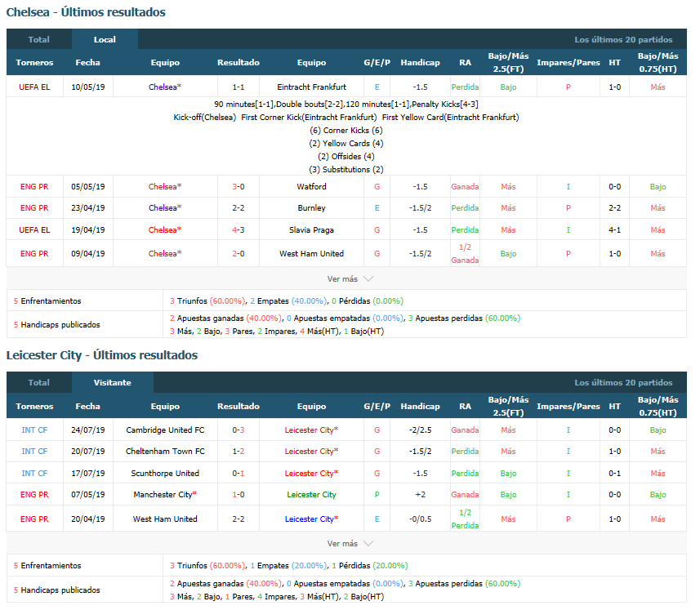The height and width of the screenshot is (610, 700).
Task: Click date 17/07/19 in Leicester table
Action: tap(88, 473)
